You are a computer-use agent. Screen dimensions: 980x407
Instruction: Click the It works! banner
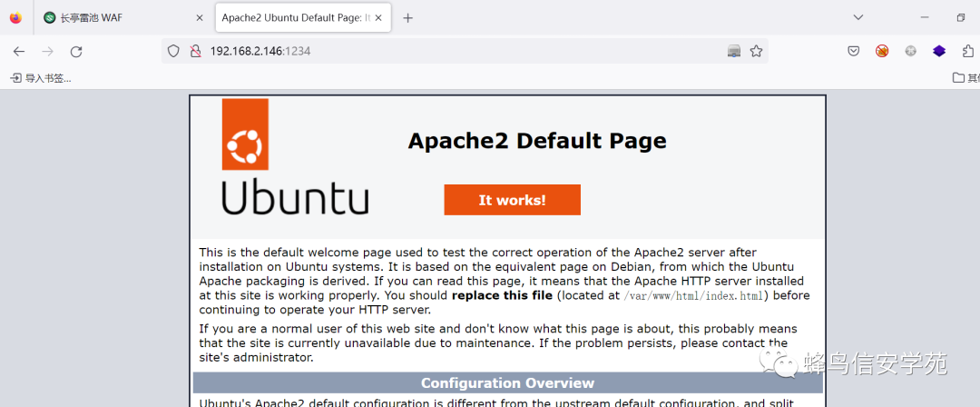(x=512, y=200)
